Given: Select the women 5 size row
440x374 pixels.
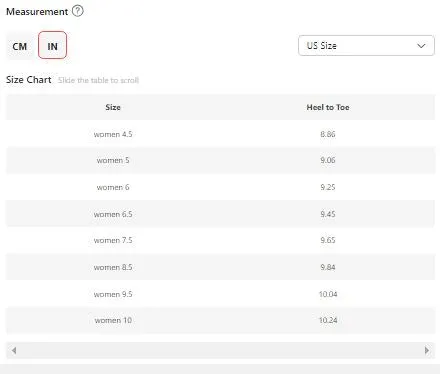Looking at the screenshot, I should click(220, 160).
